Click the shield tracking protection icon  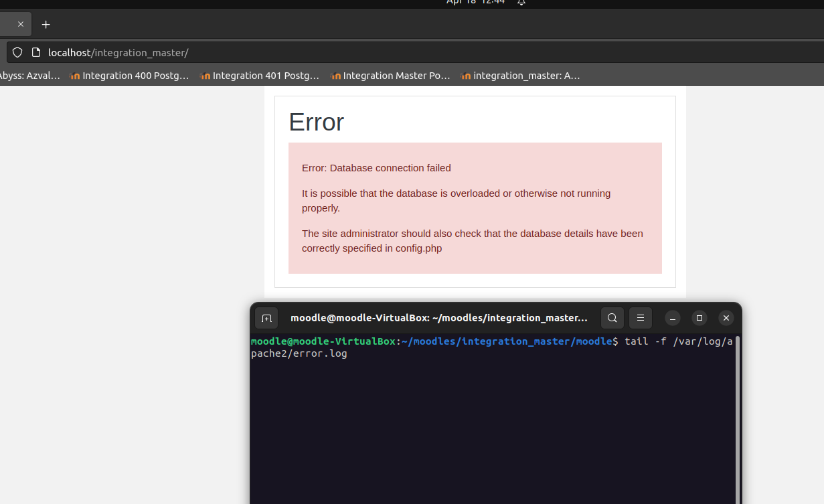click(x=17, y=52)
